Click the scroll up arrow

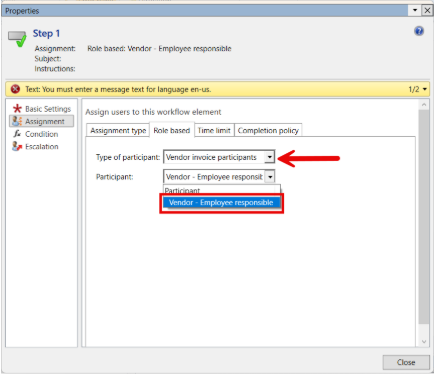click(x=424, y=105)
